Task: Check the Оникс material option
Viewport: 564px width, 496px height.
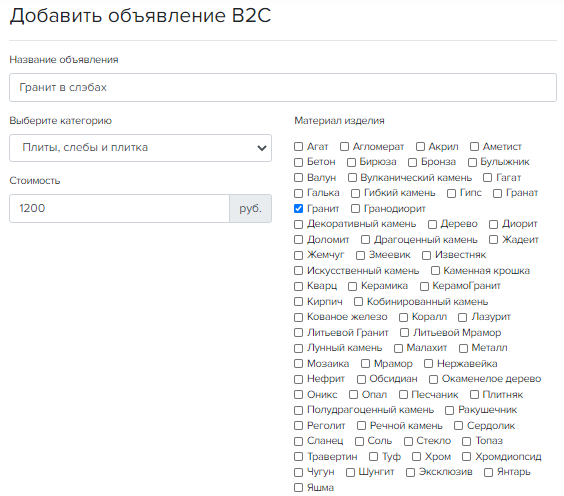Action: [298, 395]
